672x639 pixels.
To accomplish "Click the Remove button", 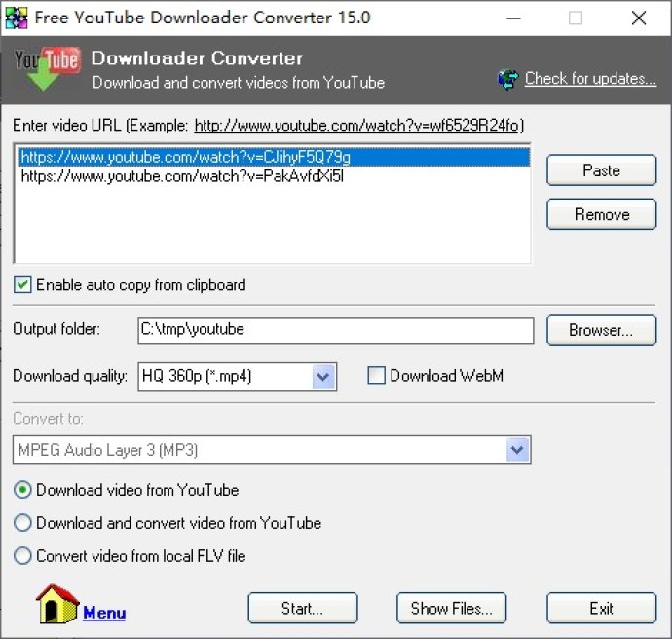I will [x=601, y=214].
